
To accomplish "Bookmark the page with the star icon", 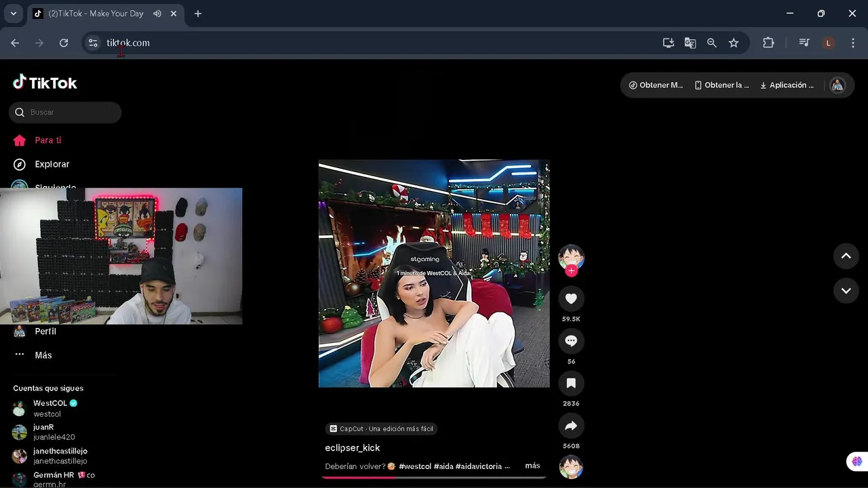I will [x=734, y=43].
